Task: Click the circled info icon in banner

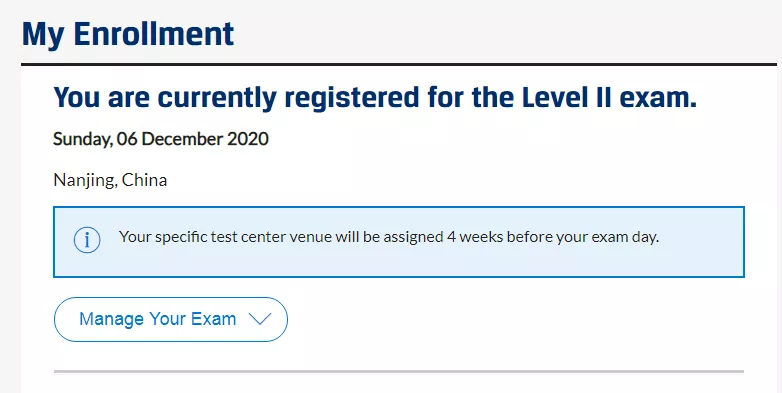Action: 87,240
